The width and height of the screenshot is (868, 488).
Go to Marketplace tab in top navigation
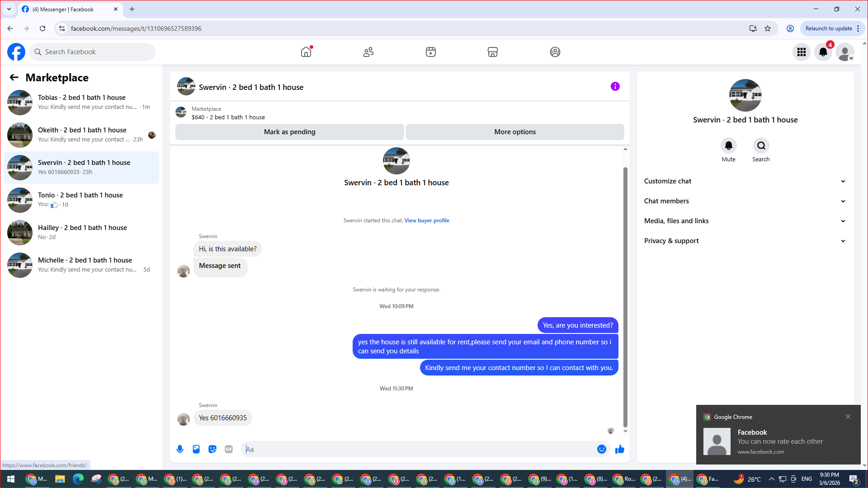tap(493, 52)
